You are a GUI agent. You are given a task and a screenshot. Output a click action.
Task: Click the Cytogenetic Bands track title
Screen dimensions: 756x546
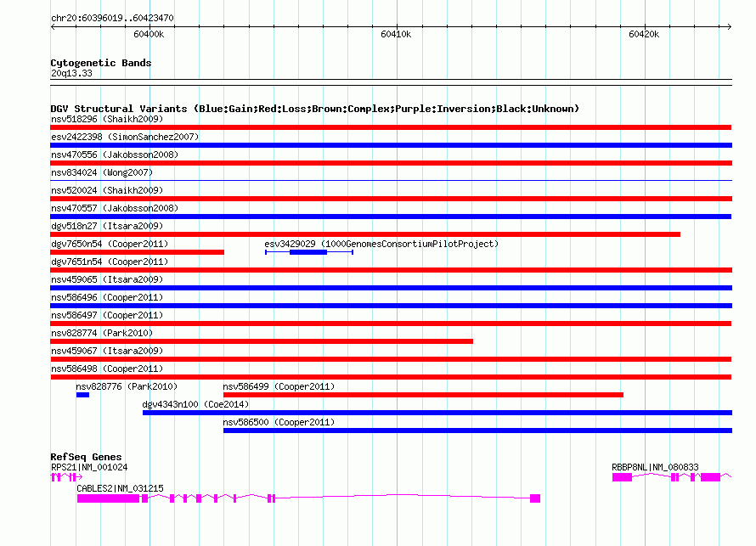(101, 63)
